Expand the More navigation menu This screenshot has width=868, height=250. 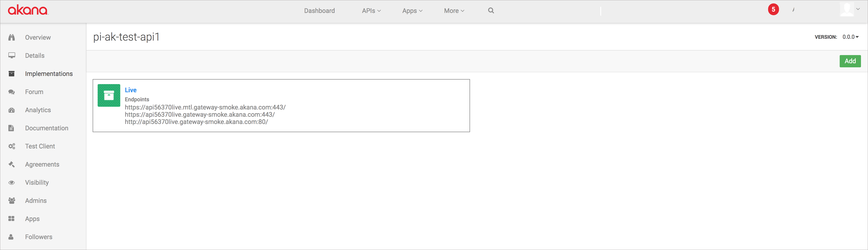pyautogui.click(x=454, y=11)
